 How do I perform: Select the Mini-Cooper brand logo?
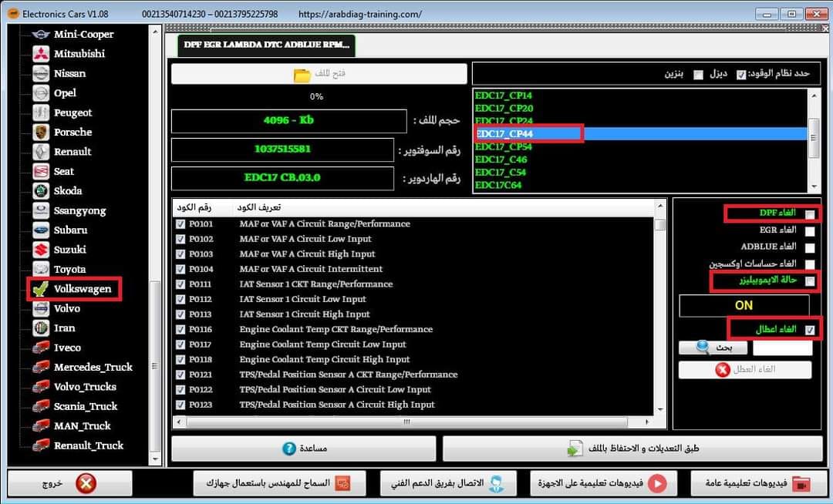[41, 35]
